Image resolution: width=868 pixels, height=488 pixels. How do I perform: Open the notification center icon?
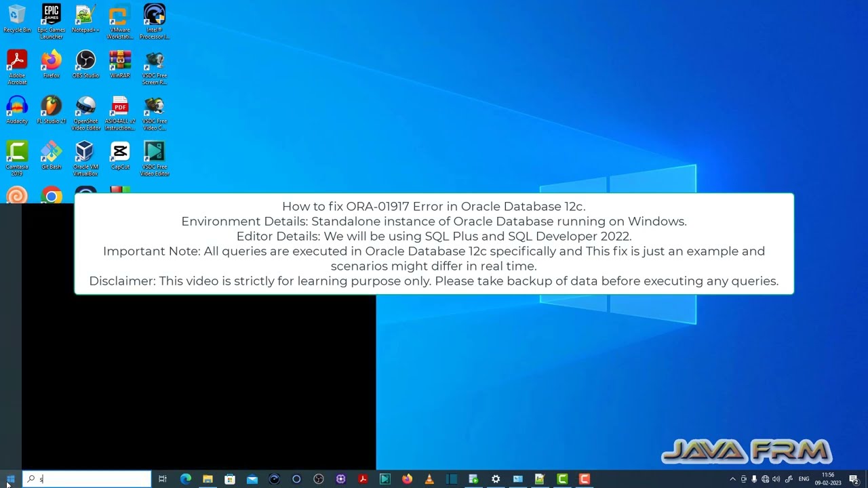[854, 479]
